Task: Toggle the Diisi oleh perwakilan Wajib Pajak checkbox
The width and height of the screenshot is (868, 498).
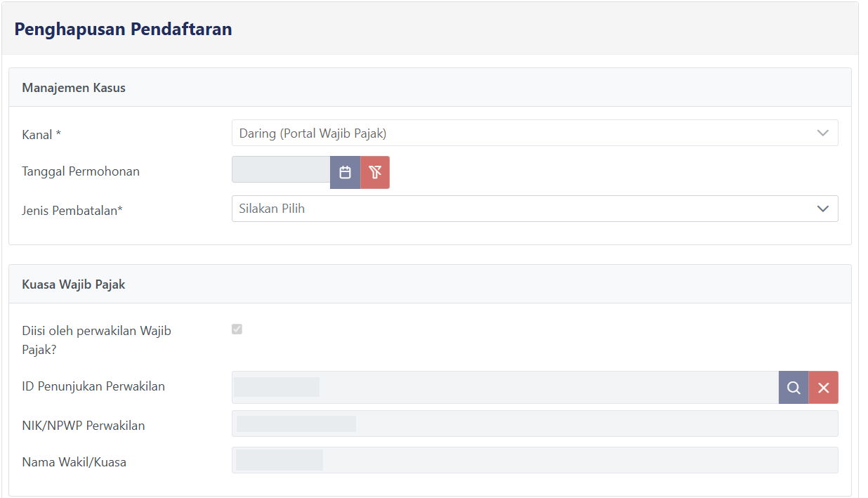Action: [237, 329]
